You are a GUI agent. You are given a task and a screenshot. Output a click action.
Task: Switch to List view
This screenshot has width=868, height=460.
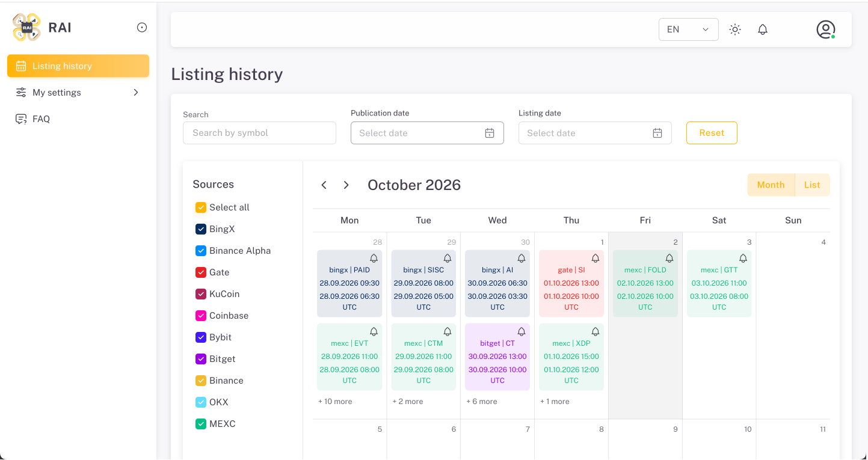pos(813,185)
